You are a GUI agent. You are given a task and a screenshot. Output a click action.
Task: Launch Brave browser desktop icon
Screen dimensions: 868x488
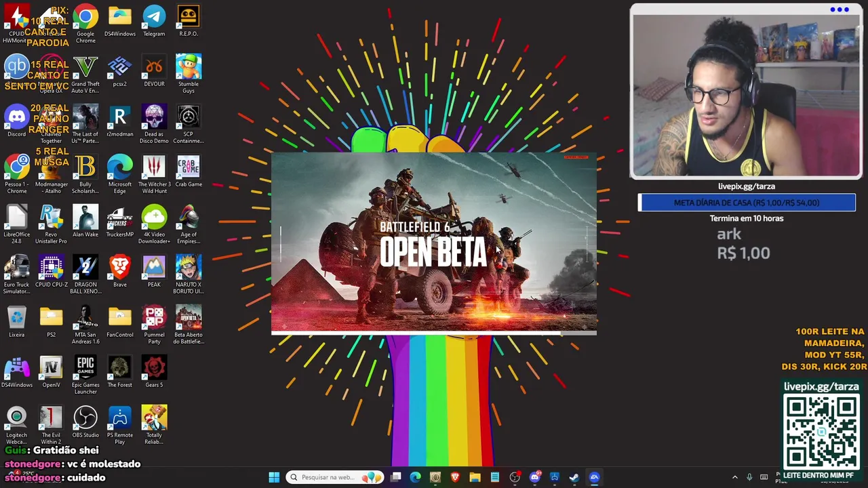120,272
